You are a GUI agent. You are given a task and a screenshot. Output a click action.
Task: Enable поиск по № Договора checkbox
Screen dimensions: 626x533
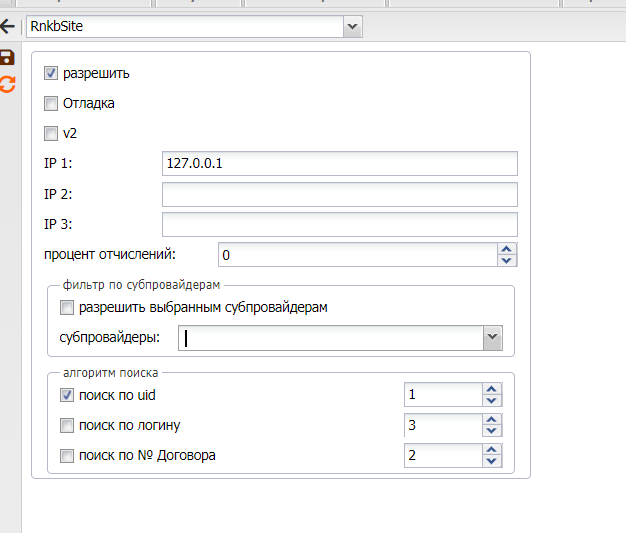pyautogui.click(x=67, y=455)
